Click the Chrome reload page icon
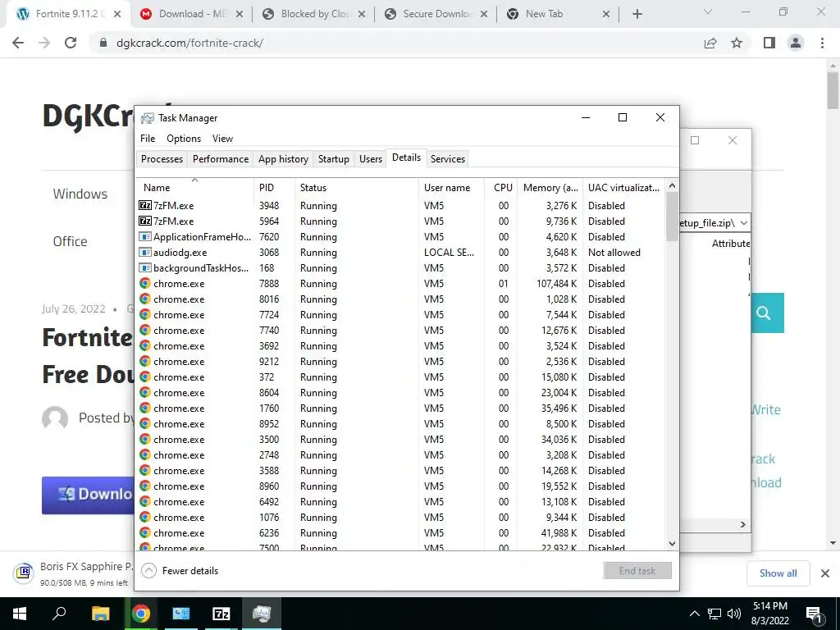840x630 pixels. 71,43
